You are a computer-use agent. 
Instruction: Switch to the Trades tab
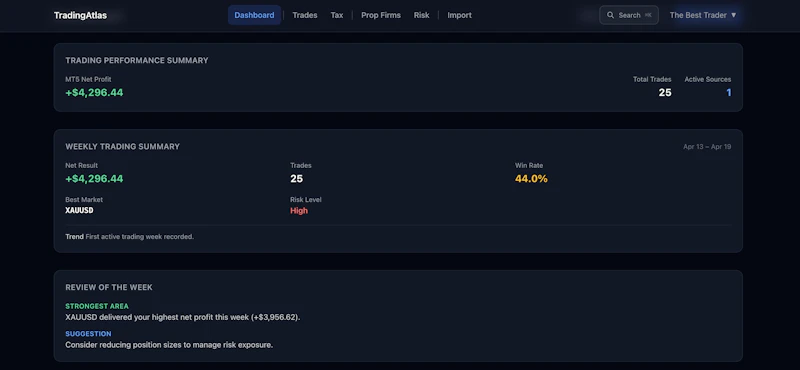tap(305, 15)
